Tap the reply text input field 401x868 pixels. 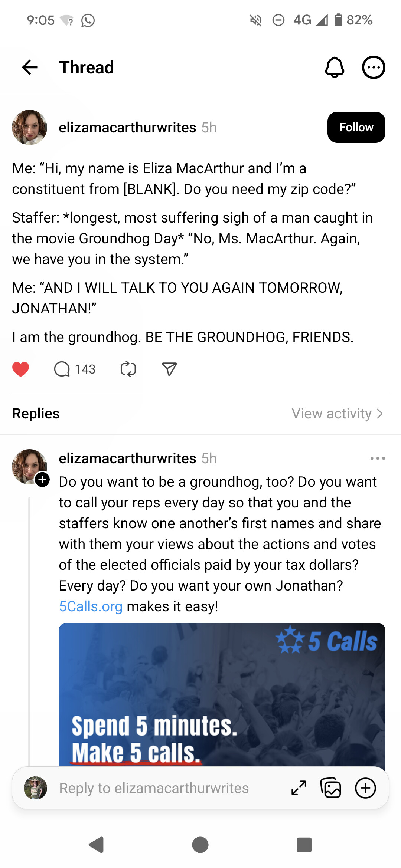tap(154, 788)
